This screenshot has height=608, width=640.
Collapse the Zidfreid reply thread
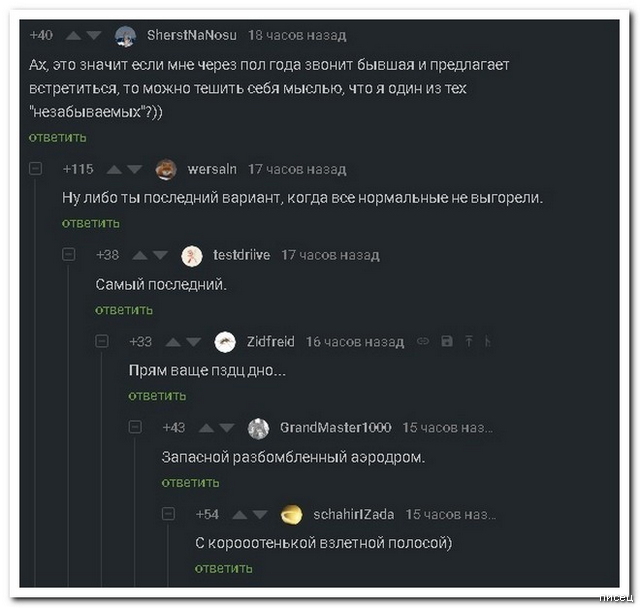click(x=102, y=341)
